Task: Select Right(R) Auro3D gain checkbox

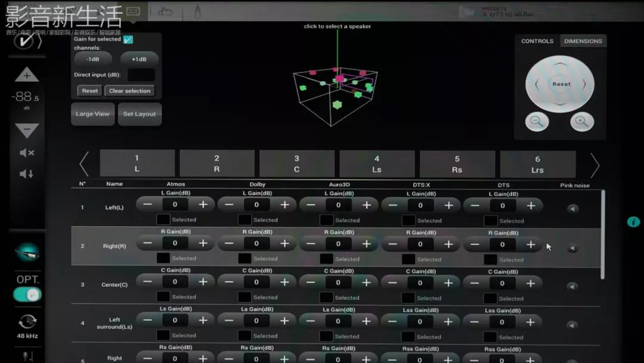Action: (x=326, y=259)
